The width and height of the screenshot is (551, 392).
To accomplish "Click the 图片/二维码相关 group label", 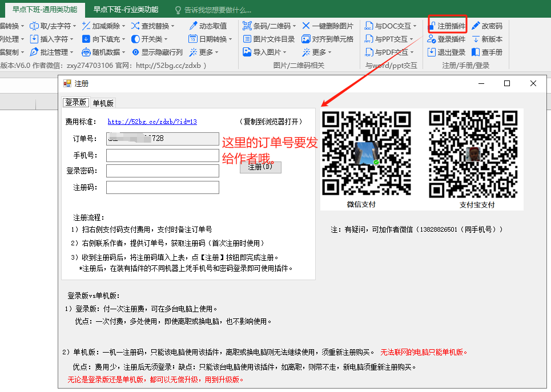I will 299,65.
